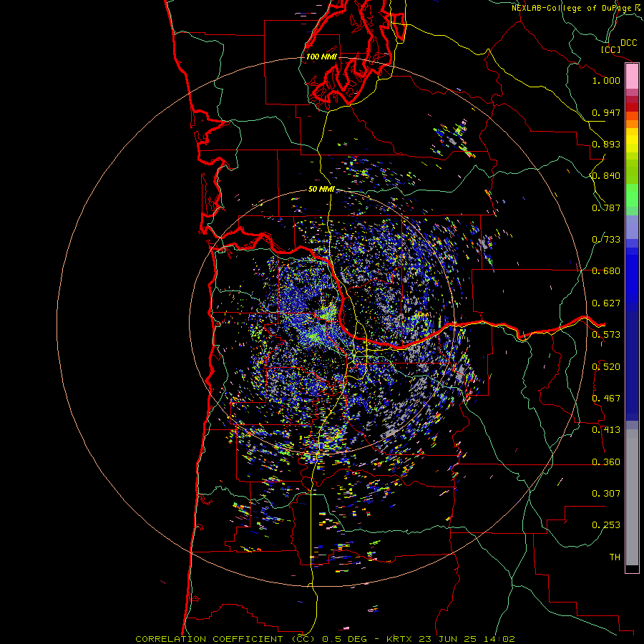644x644 pixels.
Task: Pick the bright green color bar segment
Action: [632, 195]
